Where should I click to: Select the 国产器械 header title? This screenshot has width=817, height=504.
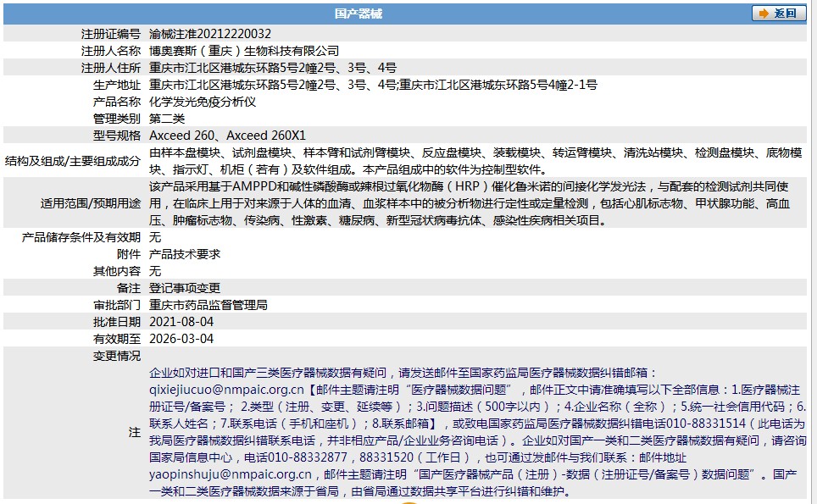pos(358,14)
